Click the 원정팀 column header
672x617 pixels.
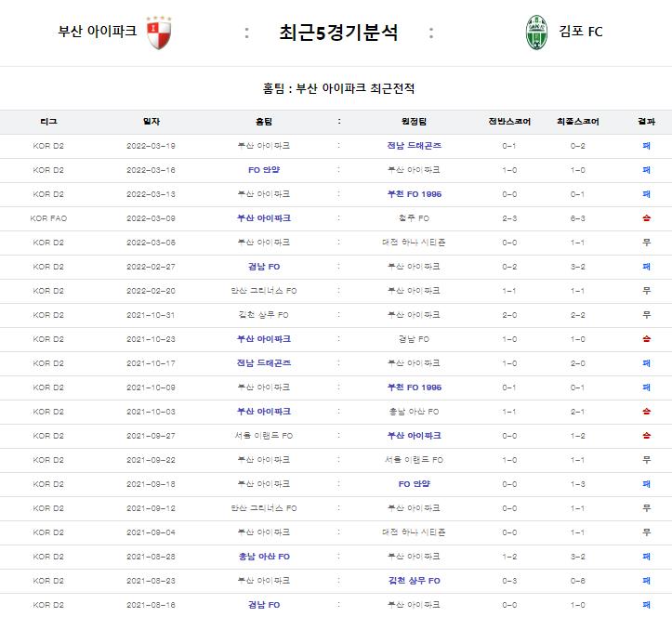414,122
